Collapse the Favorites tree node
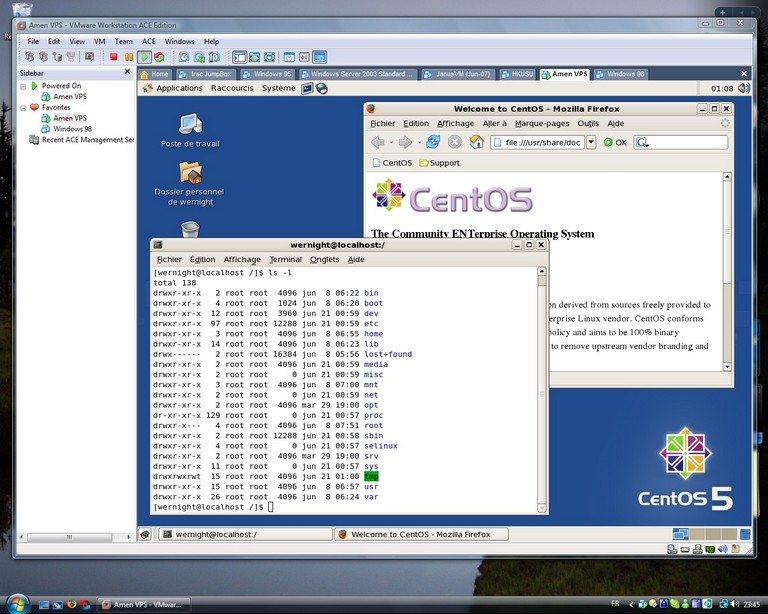768x614 pixels. point(23,107)
